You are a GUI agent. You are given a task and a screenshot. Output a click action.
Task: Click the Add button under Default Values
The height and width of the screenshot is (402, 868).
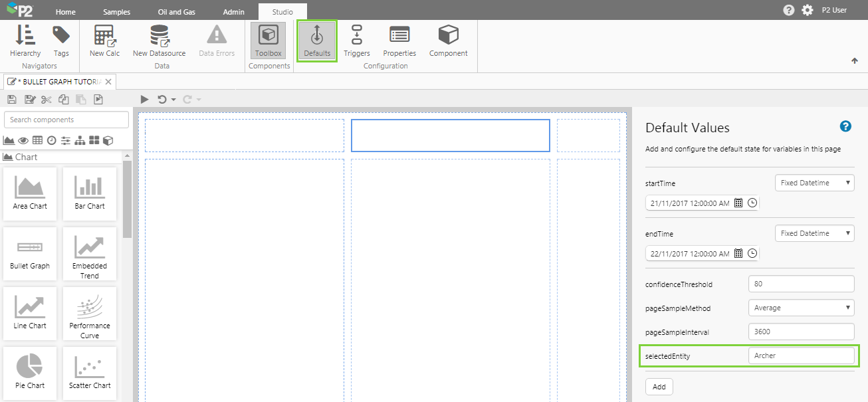[x=659, y=387]
